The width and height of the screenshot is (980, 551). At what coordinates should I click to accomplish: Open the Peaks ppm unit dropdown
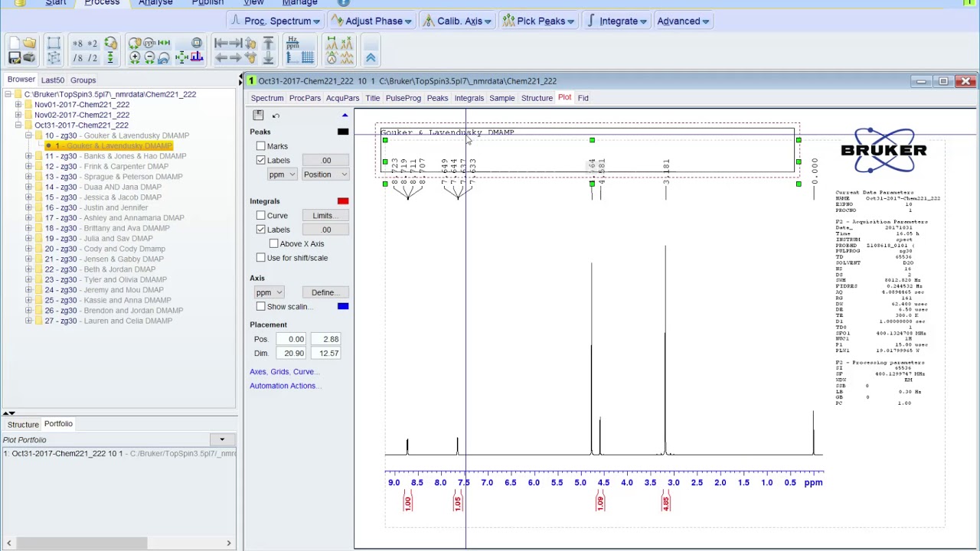[x=282, y=174]
